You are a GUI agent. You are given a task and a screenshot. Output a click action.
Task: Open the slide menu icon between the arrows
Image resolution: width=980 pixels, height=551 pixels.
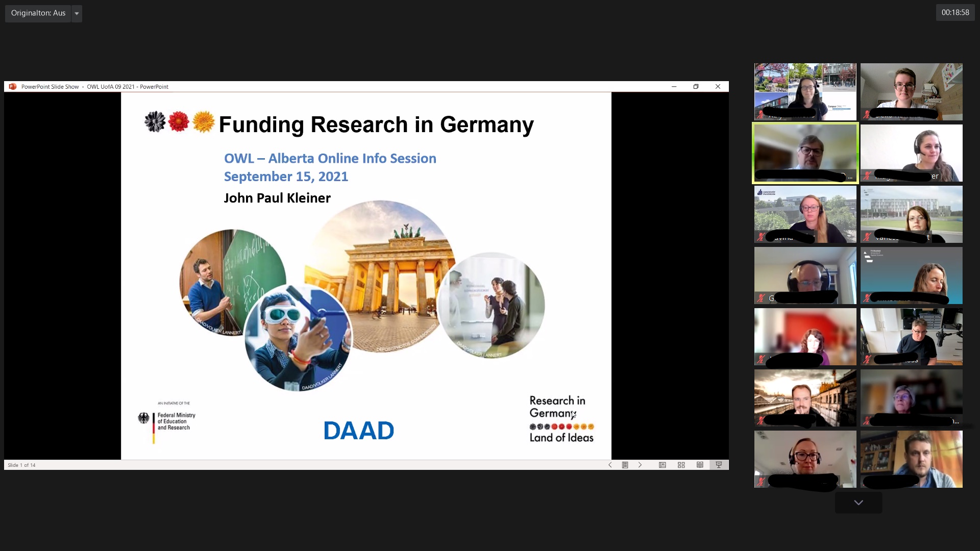coord(625,465)
